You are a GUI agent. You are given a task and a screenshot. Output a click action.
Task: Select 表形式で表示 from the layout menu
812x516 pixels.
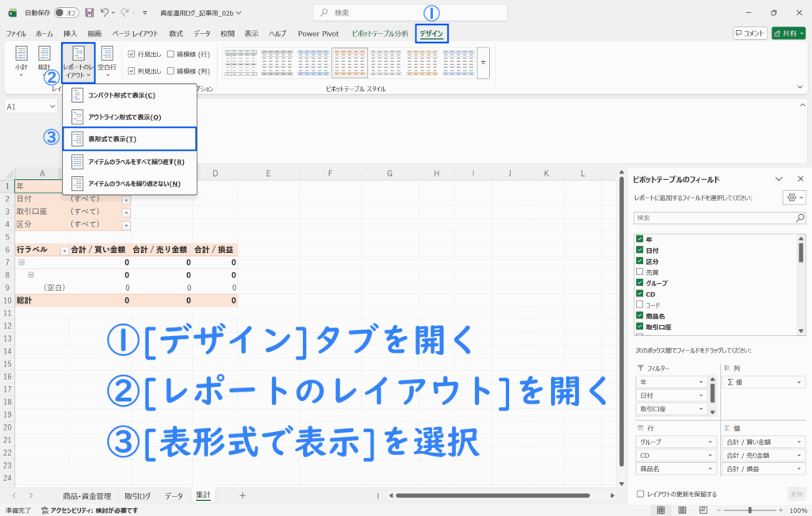(x=129, y=139)
